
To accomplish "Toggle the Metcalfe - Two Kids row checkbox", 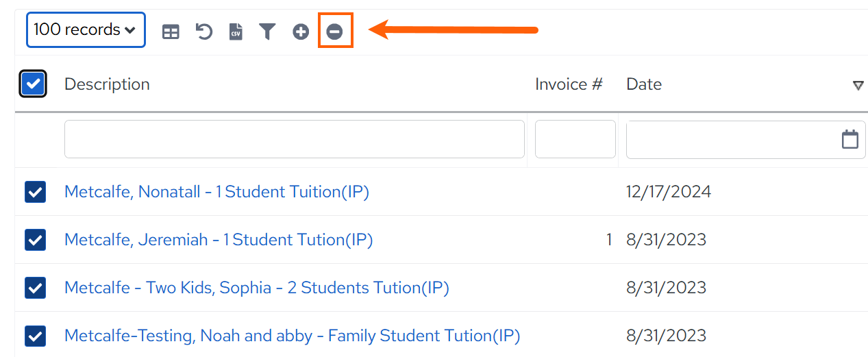I will click(35, 288).
